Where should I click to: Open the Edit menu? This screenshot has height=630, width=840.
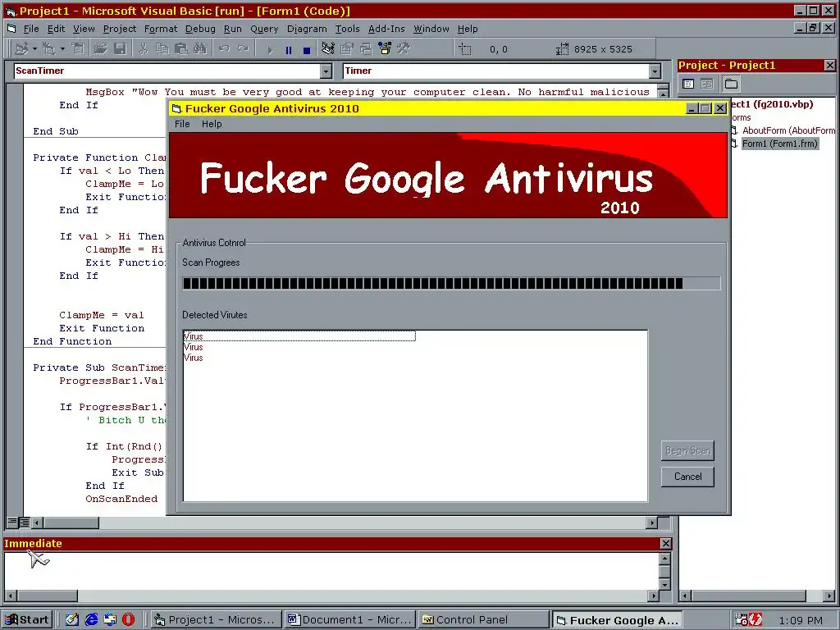coord(57,29)
